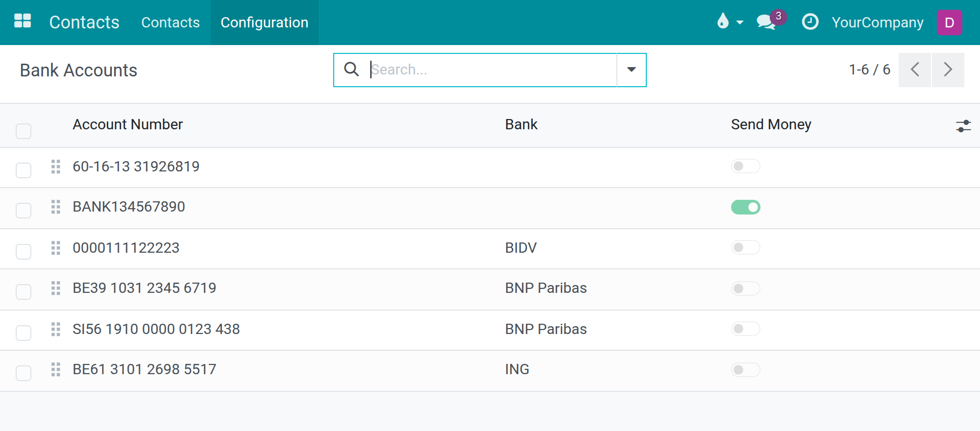The image size is (980, 431).
Task: Click BNP Paribas in BE39 row
Action: point(546,288)
